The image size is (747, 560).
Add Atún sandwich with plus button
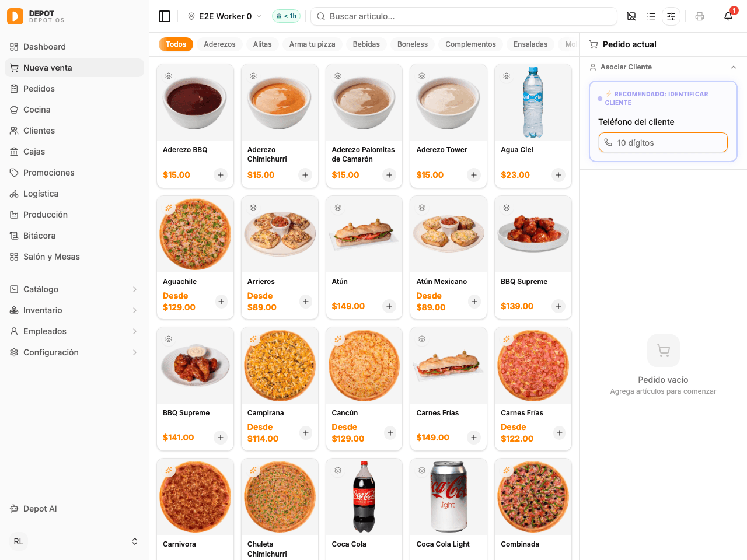(x=389, y=306)
